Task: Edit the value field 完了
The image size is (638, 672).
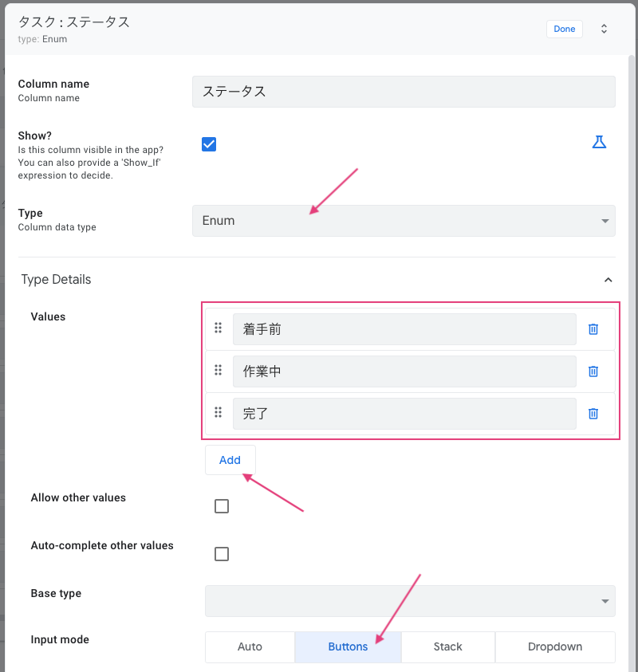Action: click(x=404, y=414)
